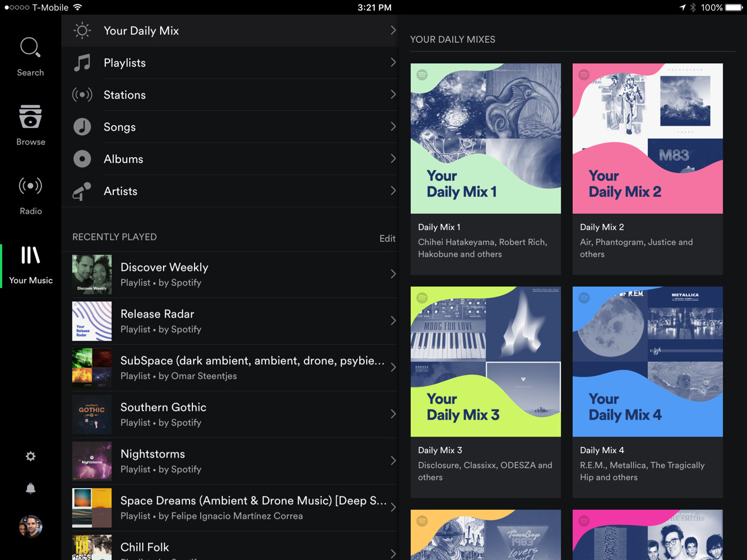Open the user profile avatar

31,526
